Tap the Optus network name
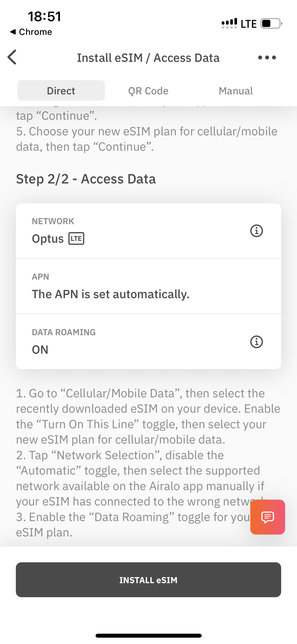This screenshot has height=644, width=297. 48,239
